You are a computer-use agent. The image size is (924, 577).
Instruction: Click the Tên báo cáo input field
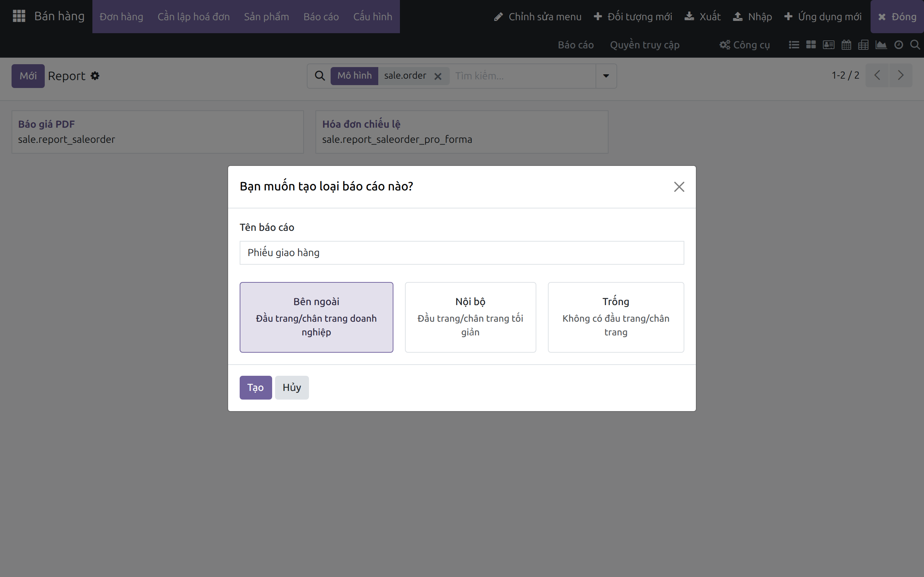pos(462,253)
